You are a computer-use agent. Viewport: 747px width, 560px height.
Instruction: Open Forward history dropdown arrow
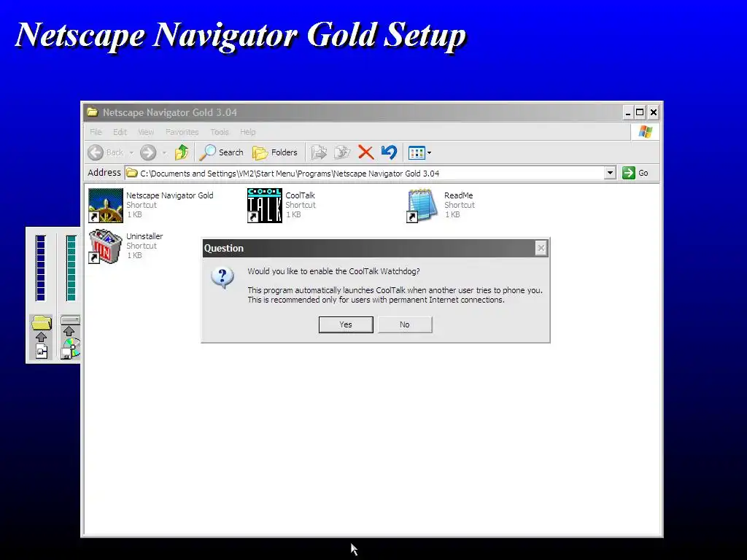pos(164,153)
